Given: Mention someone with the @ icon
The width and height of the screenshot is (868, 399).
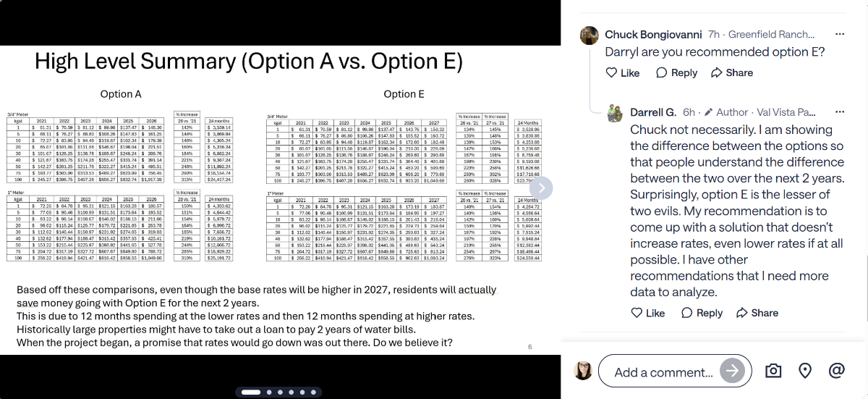Looking at the screenshot, I should pyautogui.click(x=837, y=371).
